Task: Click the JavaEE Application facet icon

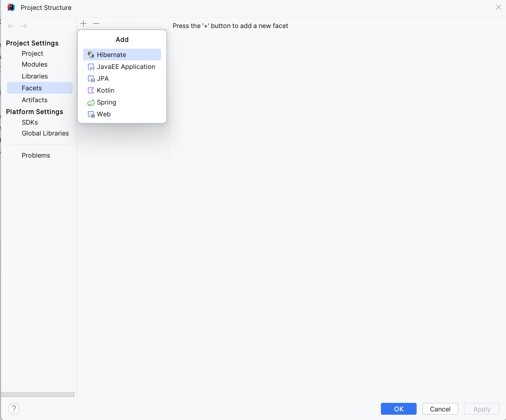Action: (91, 67)
